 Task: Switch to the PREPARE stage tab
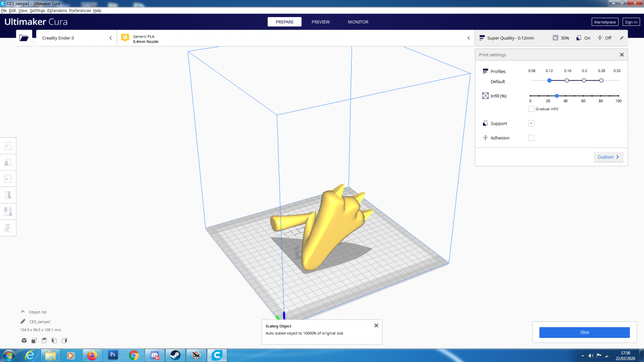tap(285, 22)
